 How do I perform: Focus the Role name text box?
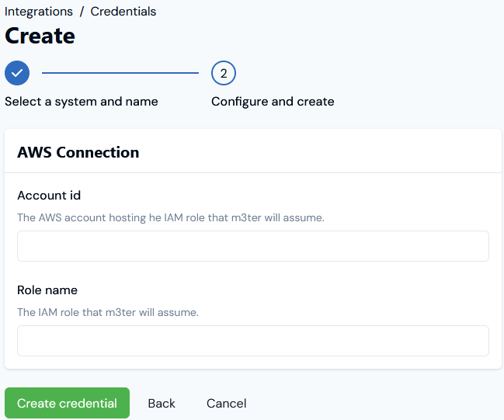tap(253, 341)
